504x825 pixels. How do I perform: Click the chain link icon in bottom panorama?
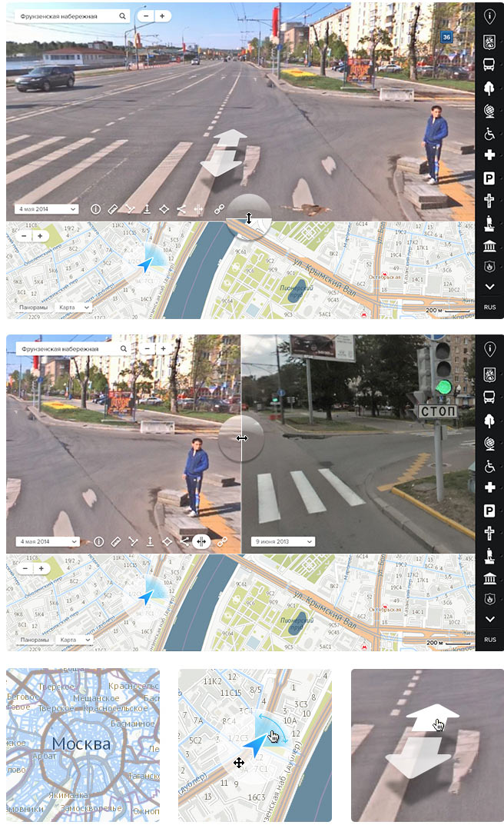(x=220, y=541)
